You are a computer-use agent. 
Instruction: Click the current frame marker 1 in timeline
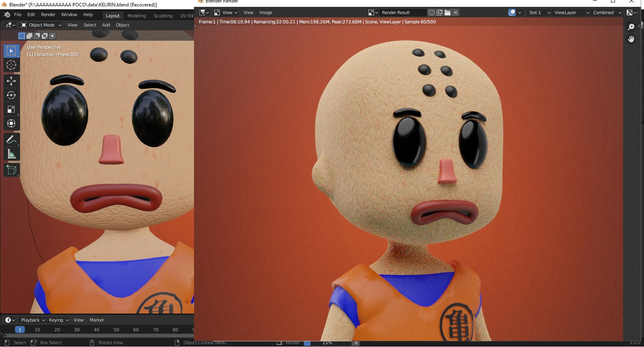coord(20,330)
